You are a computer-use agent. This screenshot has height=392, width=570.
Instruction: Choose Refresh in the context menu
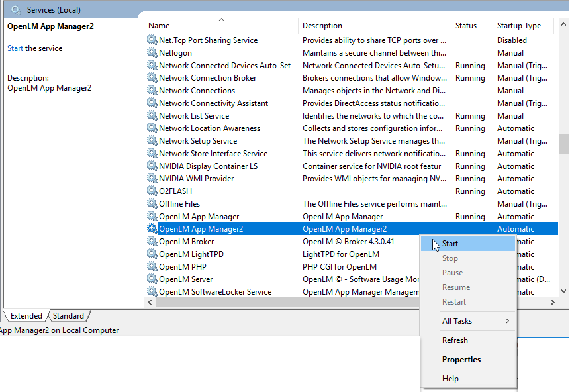click(x=455, y=340)
